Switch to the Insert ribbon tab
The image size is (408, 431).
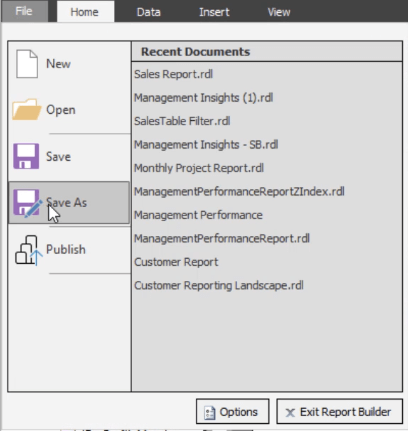(214, 12)
